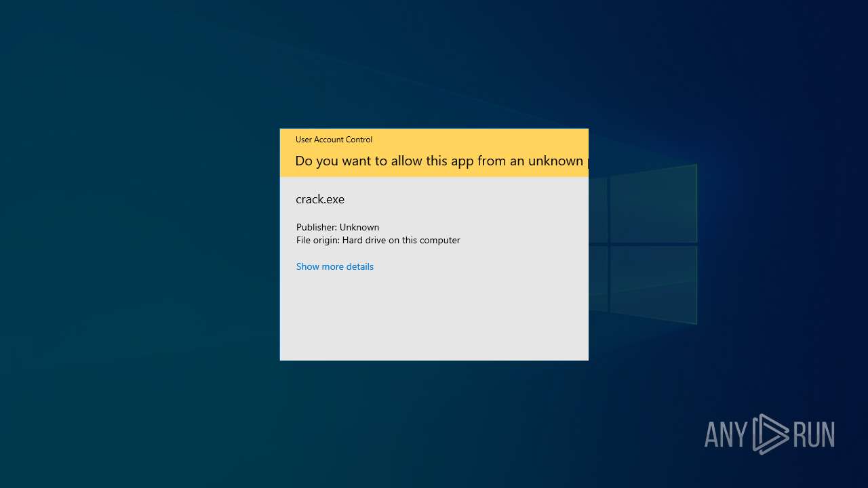Click the Publisher: Unknown line
This screenshot has width=868, height=488.
point(338,227)
